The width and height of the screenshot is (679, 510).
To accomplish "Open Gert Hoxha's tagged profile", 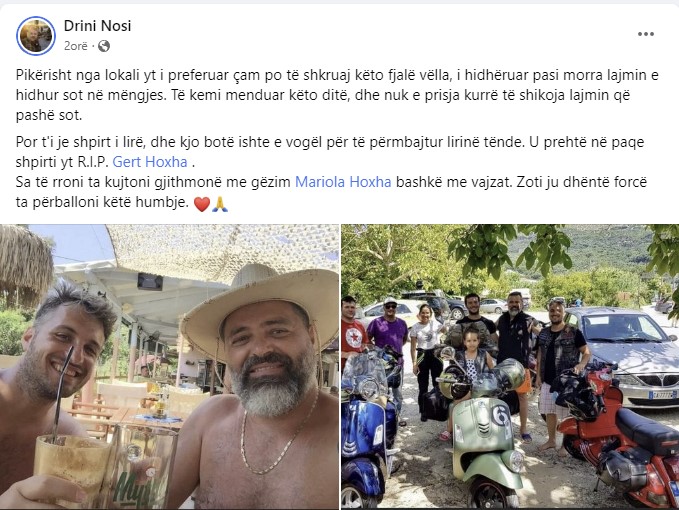I will tap(150, 162).
